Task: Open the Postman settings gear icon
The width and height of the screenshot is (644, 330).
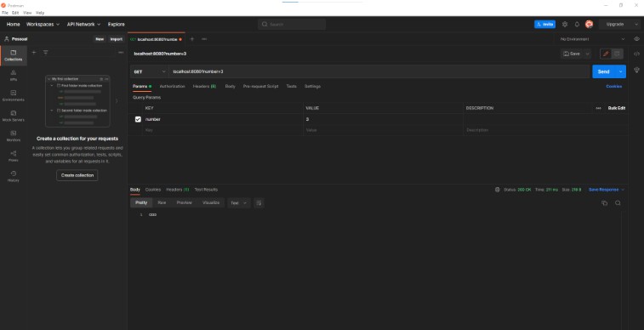Action: [565, 24]
